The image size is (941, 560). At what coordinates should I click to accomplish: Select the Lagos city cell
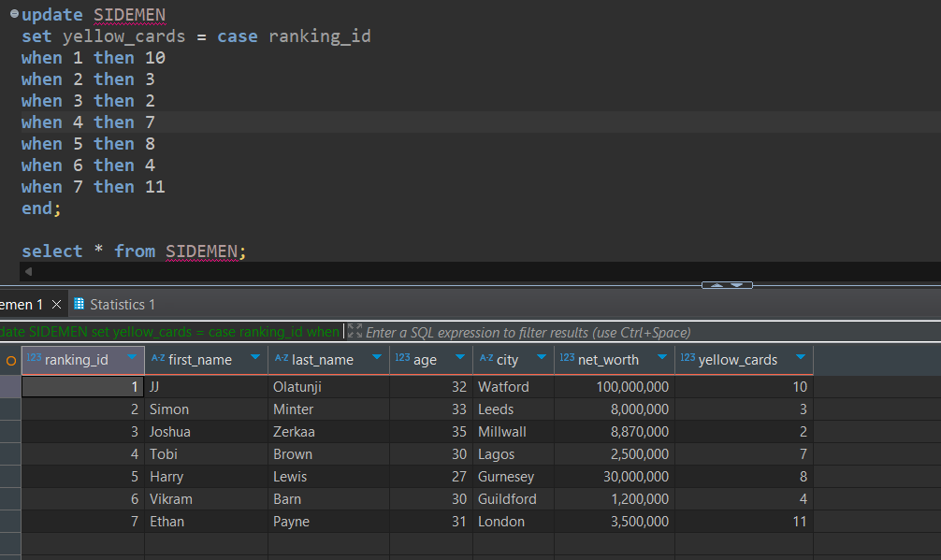(x=514, y=454)
